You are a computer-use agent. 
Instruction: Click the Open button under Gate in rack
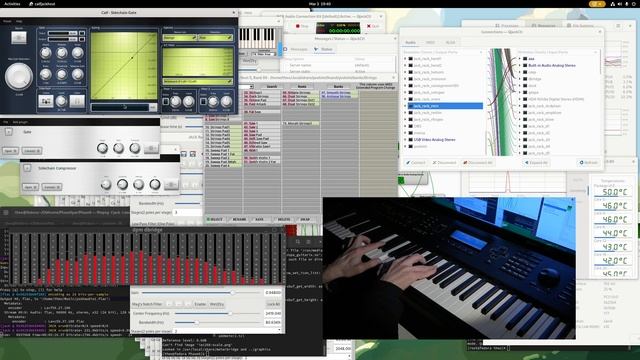[10, 151]
